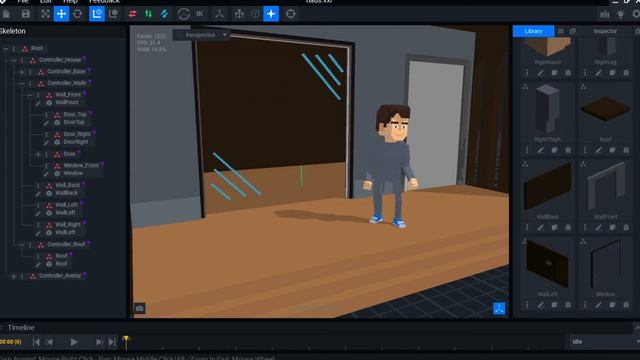Switch to the Library tab
640x360 pixels.
tap(533, 31)
